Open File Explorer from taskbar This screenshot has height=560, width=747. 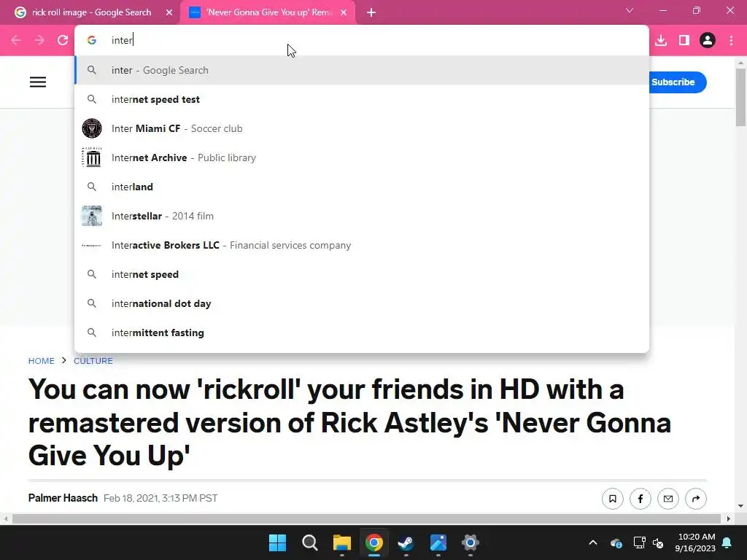click(x=342, y=542)
